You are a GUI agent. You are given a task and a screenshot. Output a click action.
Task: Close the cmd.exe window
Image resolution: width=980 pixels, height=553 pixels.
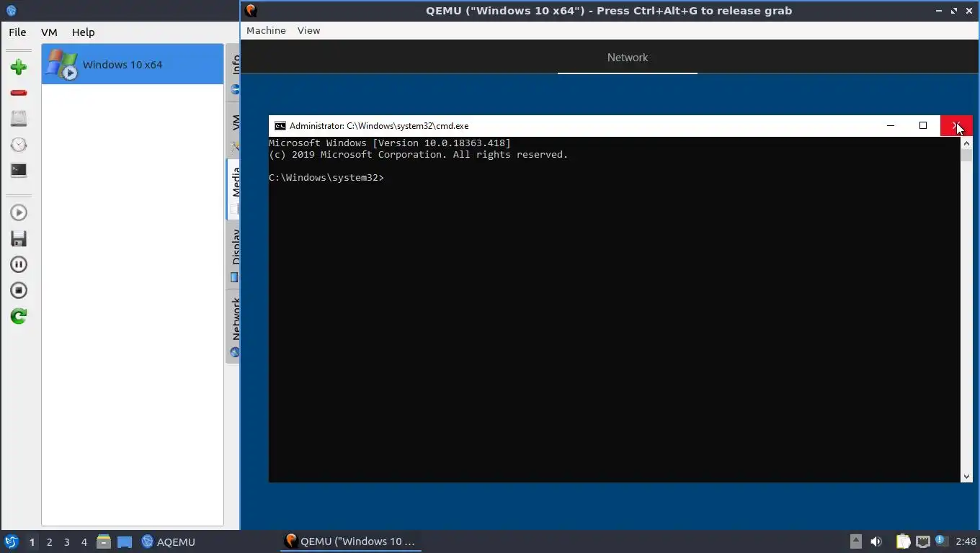(956, 125)
